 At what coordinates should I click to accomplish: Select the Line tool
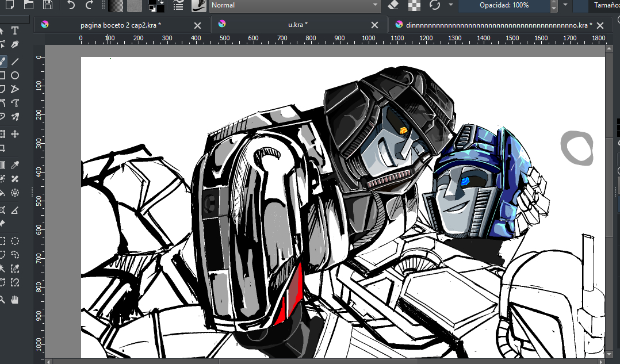click(15, 61)
